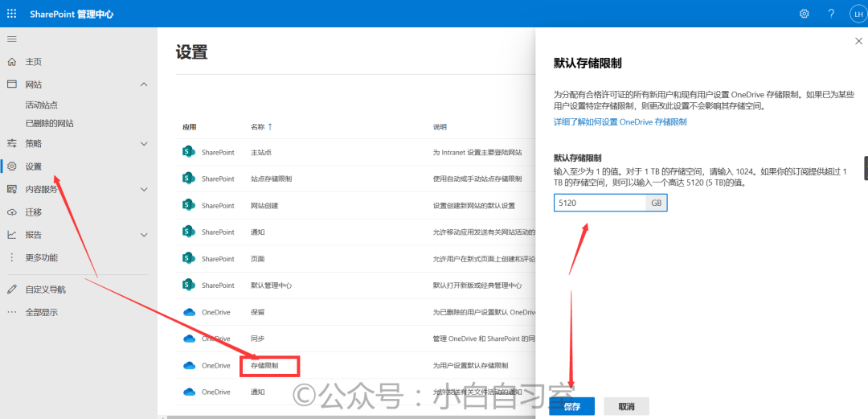This screenshot has height=419, width=868.
Task: Open the 网站创建 setting
Action: click(264, 206)
